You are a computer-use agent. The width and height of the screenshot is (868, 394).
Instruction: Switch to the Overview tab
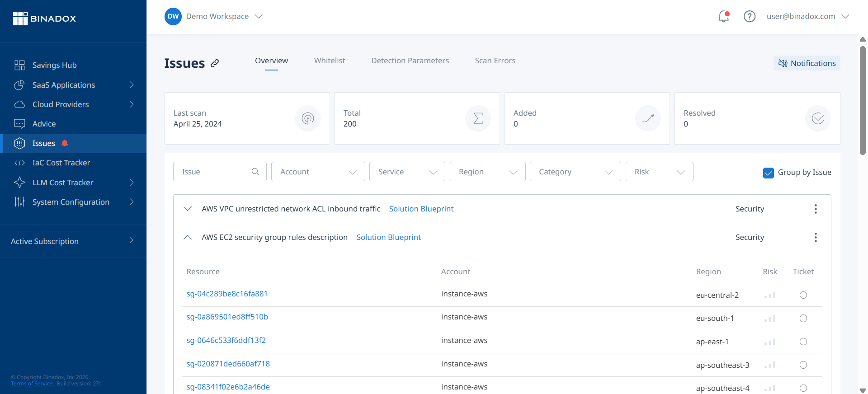pyautogui.click(x=271, y=61)
